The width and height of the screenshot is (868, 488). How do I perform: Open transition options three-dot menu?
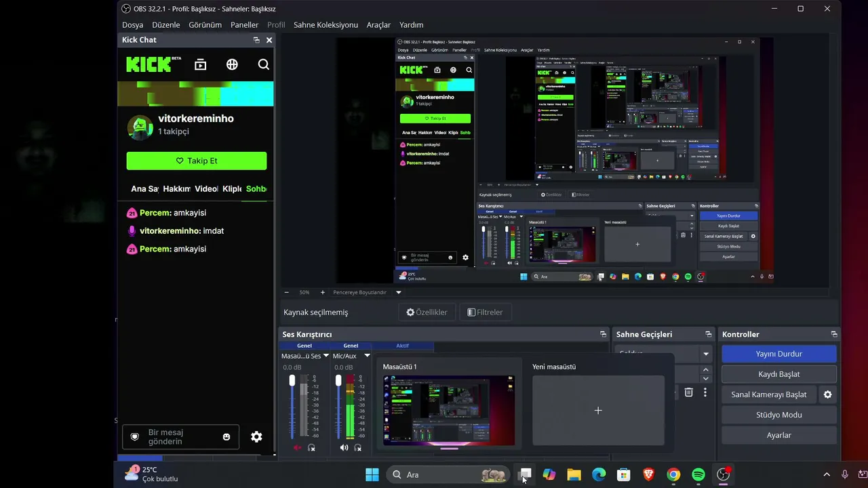coord(705,392)
